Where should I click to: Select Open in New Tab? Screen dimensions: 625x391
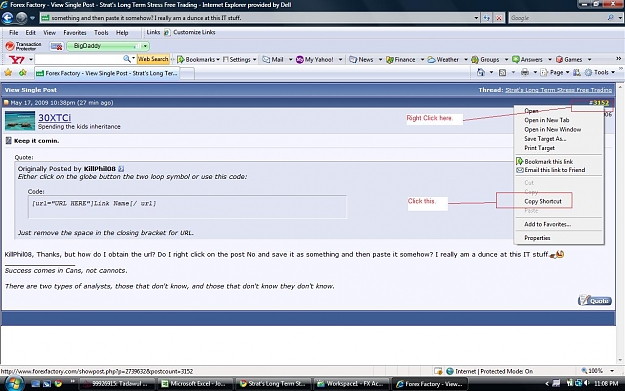pyautogui.click(x=546, y=120)
